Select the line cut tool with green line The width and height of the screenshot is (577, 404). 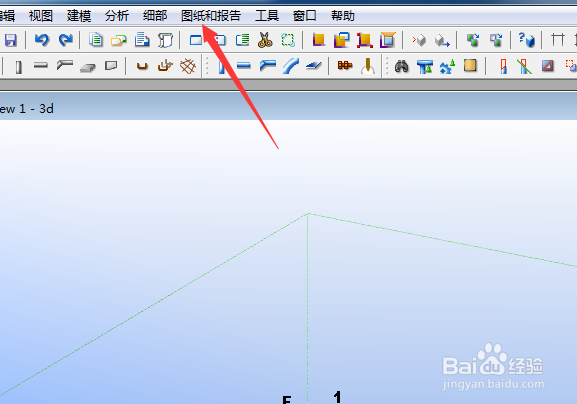click(x=524, y=66)
